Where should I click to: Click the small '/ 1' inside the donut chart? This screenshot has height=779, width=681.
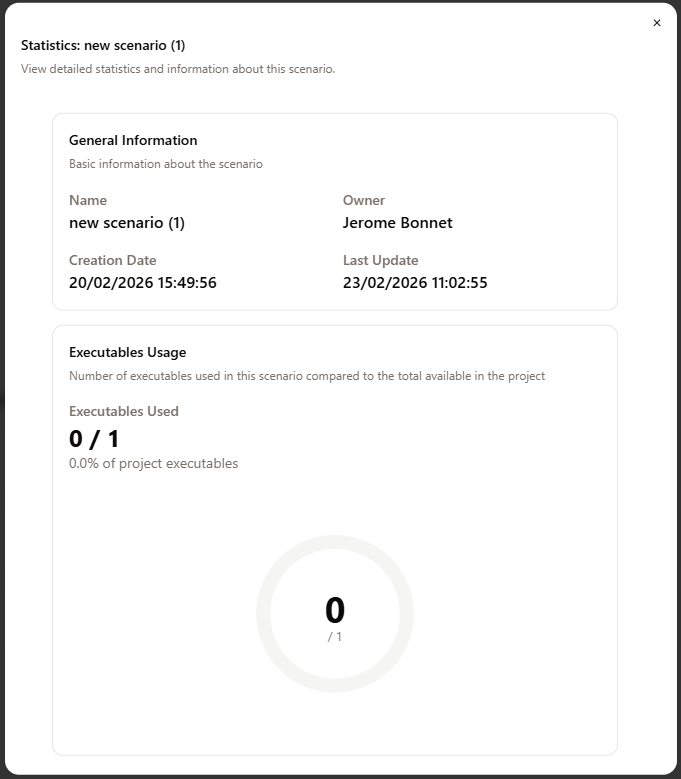click(335, 637)
